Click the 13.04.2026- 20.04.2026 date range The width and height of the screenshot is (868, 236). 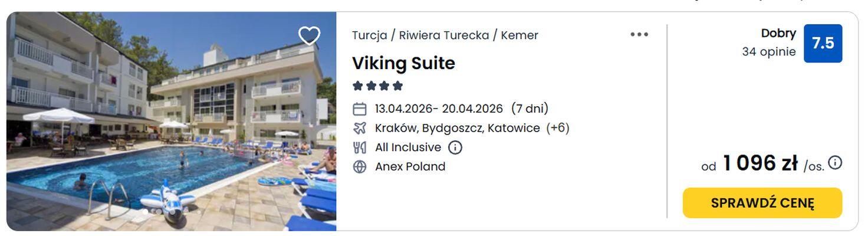pos(439,109)
